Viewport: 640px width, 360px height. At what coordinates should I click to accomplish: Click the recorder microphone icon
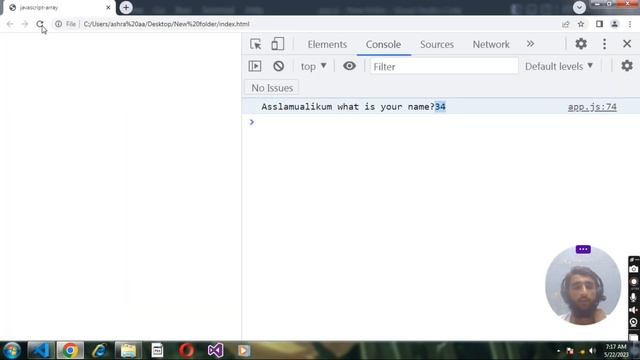[633, 298]
